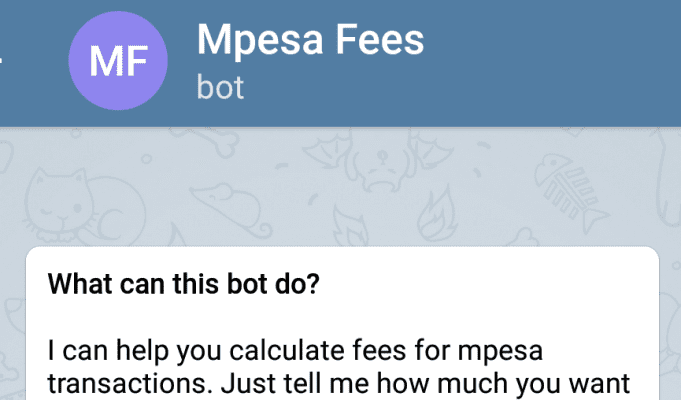The width and height of the screenshot is (681, 400).
Task: Click the word "calculate" in bot description
Action: point(286,351)
